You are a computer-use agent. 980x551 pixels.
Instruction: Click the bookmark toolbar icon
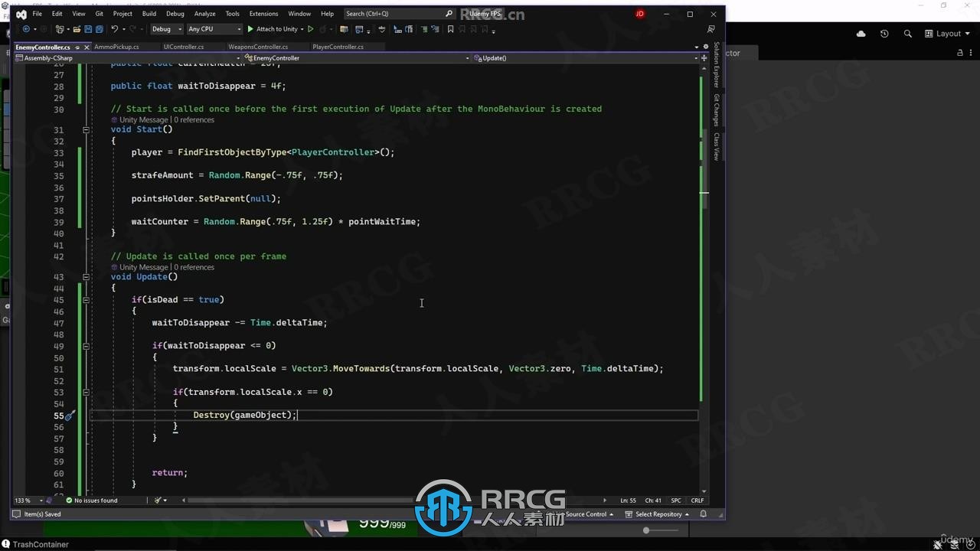(450, 29)
